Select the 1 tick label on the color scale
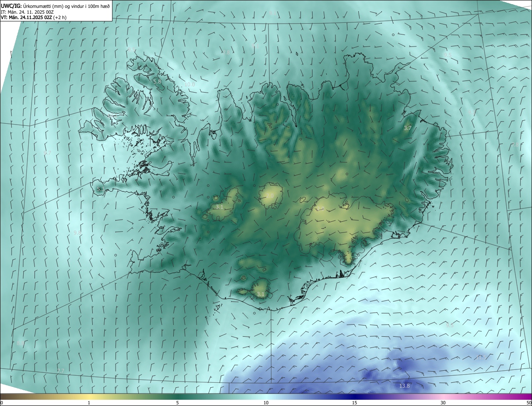532x406 pixels. pos(89,403)
